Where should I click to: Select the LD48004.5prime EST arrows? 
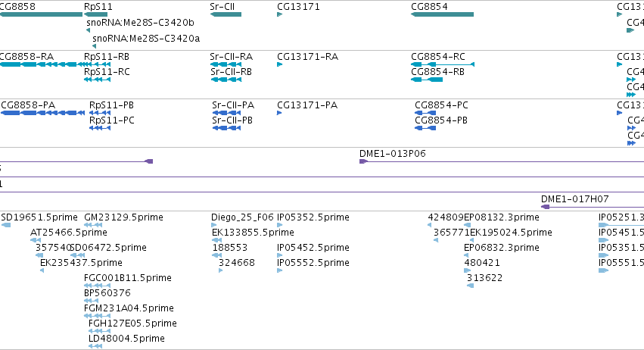(95, 346)
